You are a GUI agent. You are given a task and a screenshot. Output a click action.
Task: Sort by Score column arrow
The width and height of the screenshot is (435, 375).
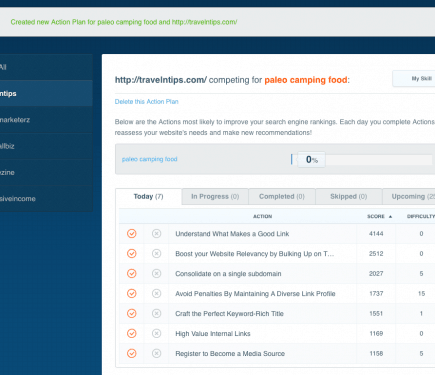point(390,216)
